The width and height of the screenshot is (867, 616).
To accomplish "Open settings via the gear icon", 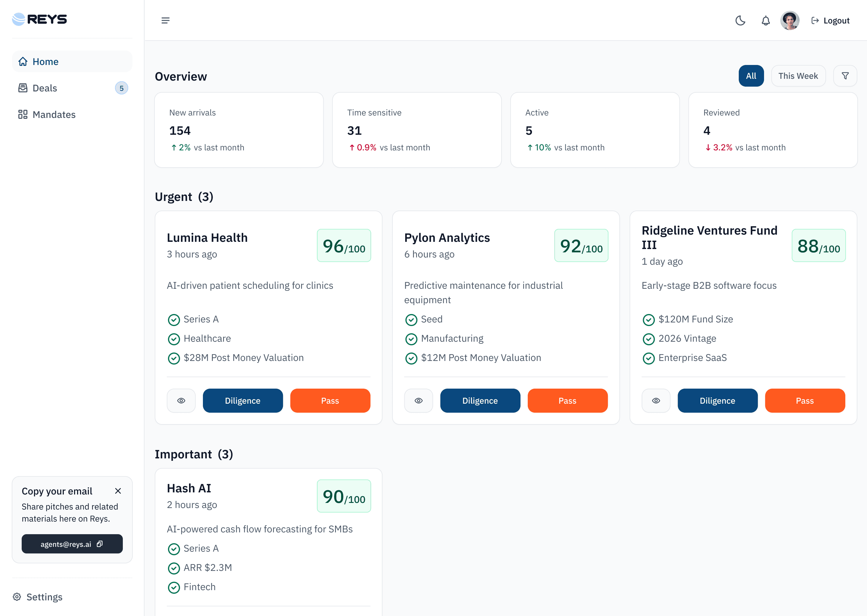I will (18, 597).
